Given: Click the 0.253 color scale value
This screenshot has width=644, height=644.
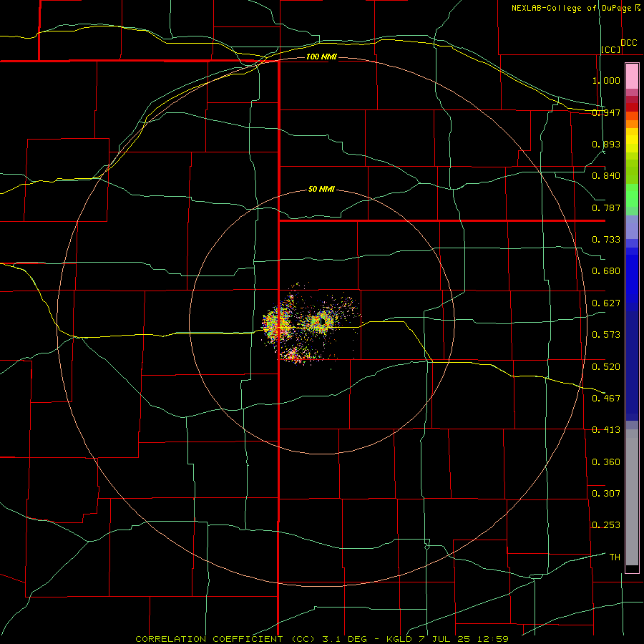Looking at the screenshot, I should [x=606, y=525].
